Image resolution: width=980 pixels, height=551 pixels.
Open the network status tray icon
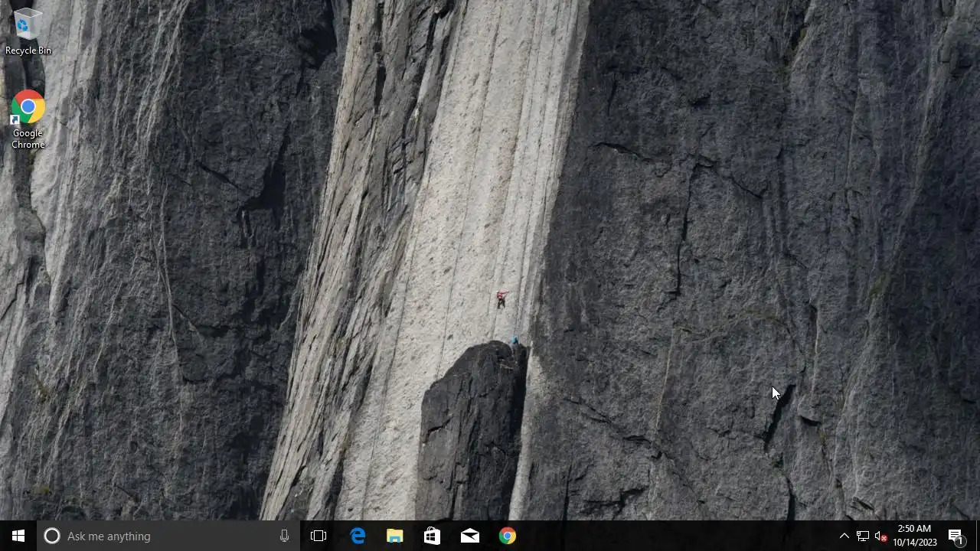point(862,536)
